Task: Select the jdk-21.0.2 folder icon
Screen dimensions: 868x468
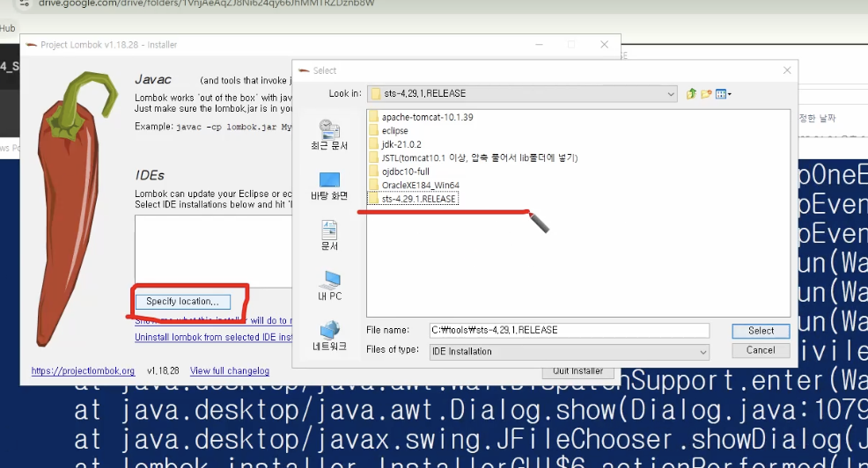Action: [x=373, y=144]
